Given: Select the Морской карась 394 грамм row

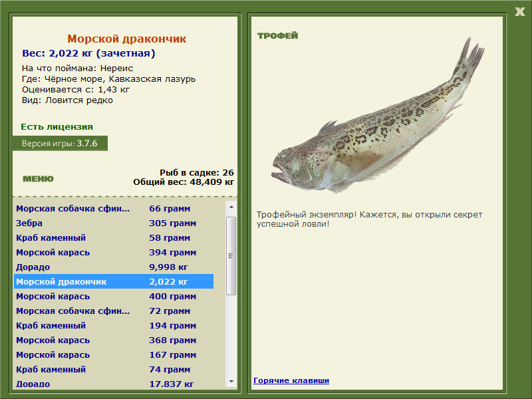Looking at the screenshot, I should click(x=114, y=253).
